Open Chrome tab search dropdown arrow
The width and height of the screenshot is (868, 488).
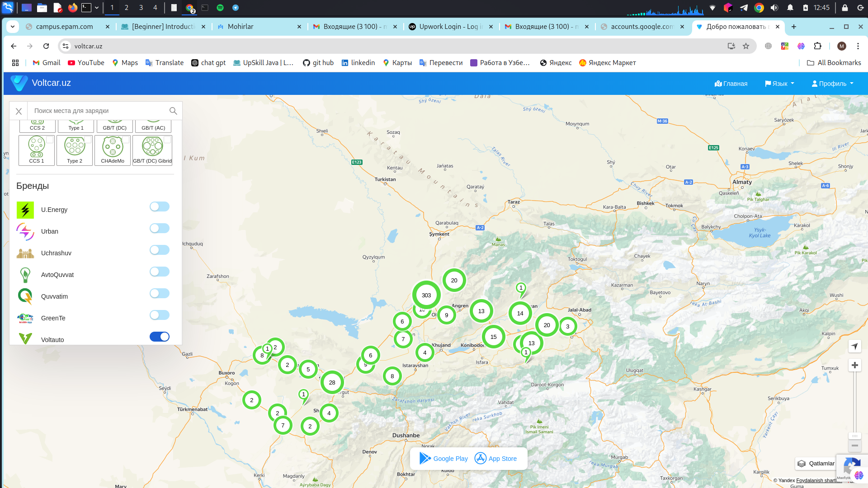13,27
